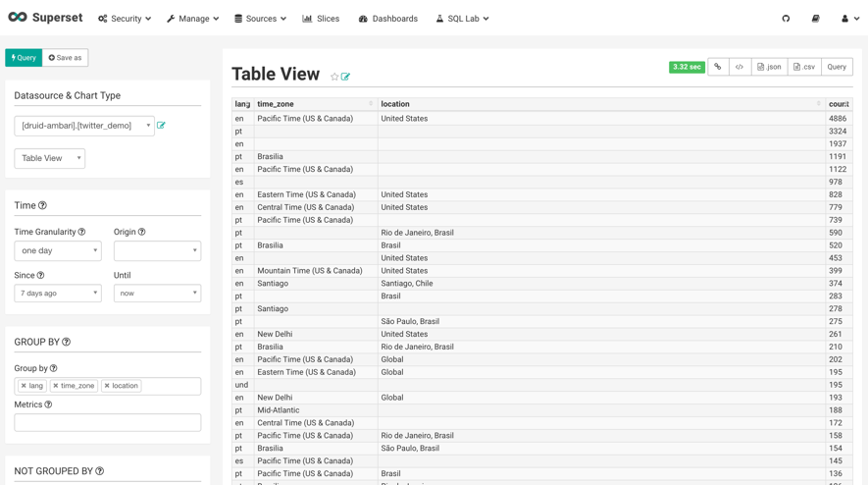
Task: Show help for Time Granularity
Action: tap(82, 232)
